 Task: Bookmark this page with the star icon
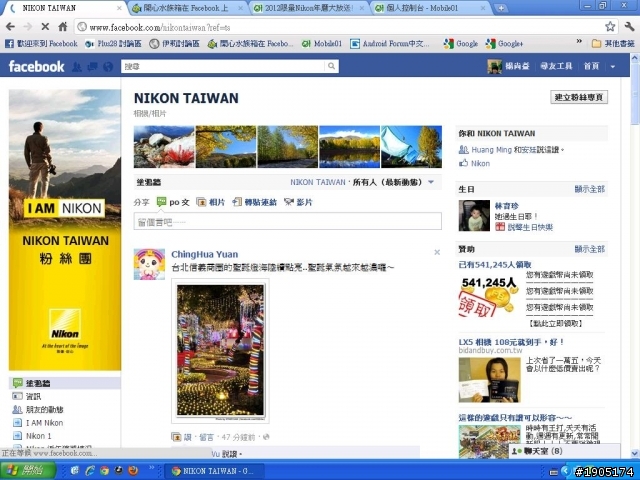coord(610,27)
